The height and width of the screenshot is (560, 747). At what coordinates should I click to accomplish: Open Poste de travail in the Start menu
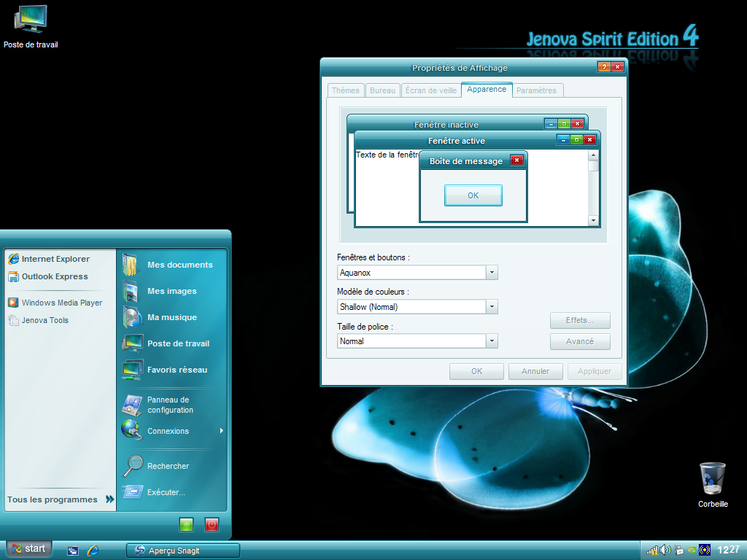(166, 343)
